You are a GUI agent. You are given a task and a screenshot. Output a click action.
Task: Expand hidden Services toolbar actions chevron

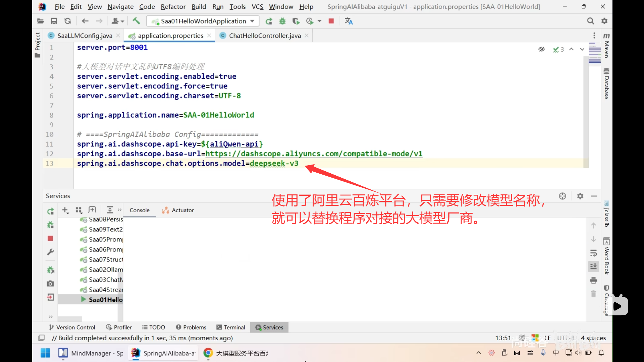pyautogui.click(x=120, y=210)
